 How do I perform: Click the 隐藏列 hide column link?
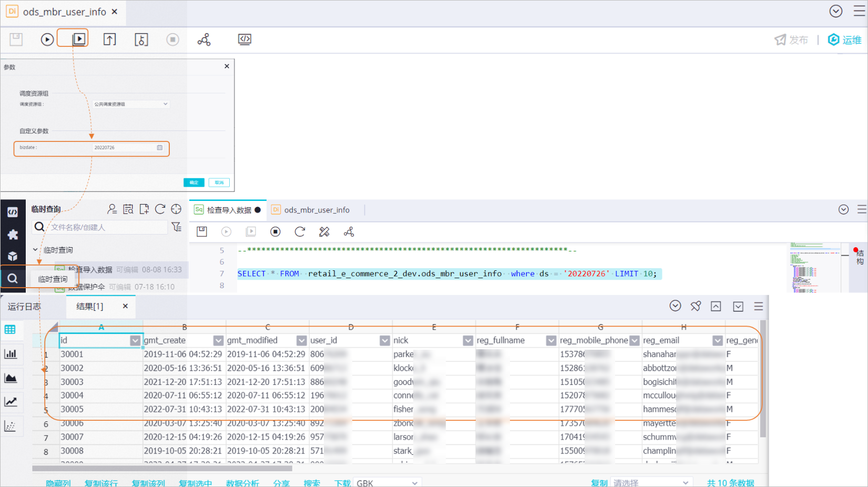tap(58, 483)
